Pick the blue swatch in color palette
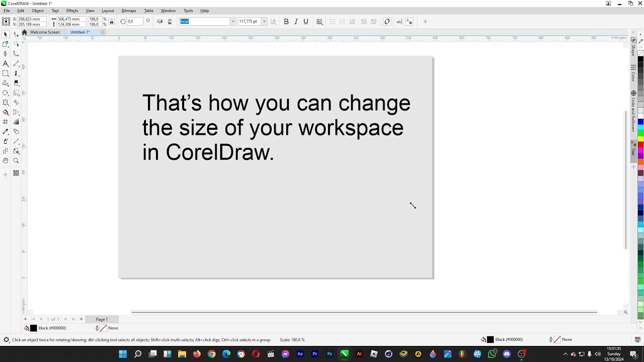The height and width of the screenshot is (362, 644). pyautogui.click(x=640, y=122)
